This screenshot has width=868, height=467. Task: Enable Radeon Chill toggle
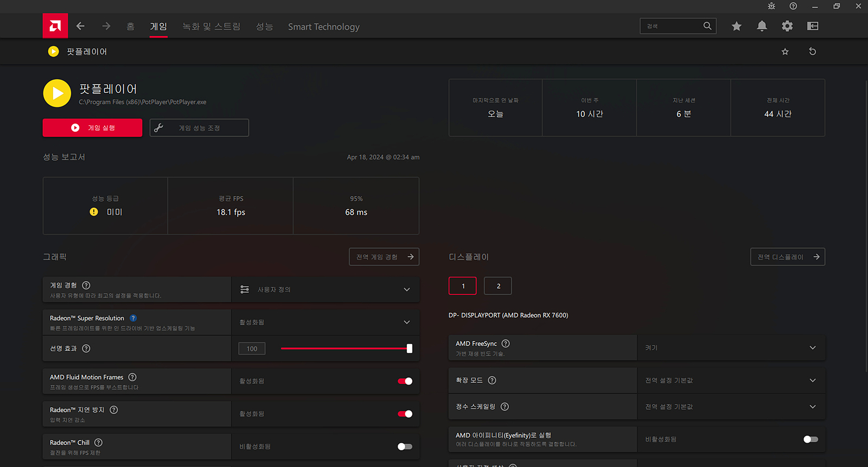(405, 446)
